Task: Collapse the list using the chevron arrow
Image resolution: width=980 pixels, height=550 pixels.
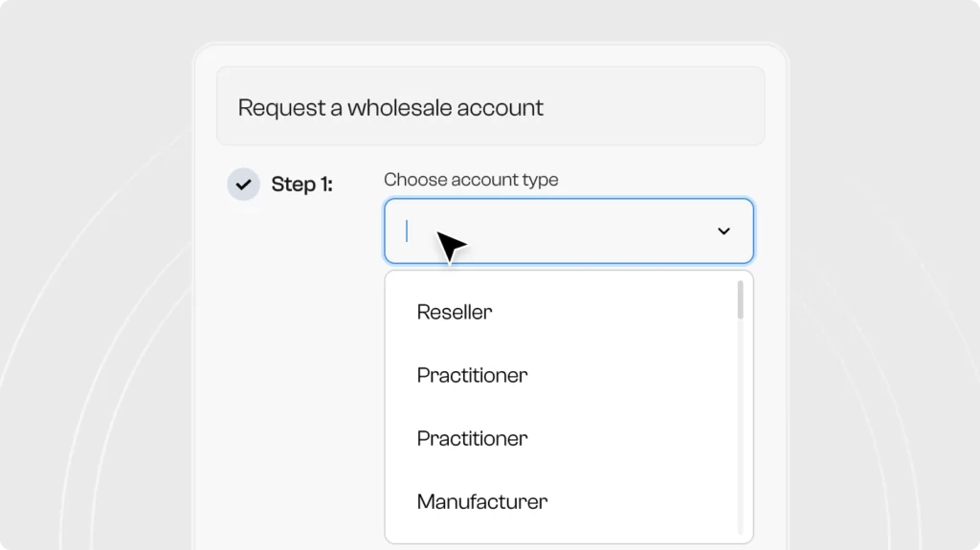Action: (x=724, y=231)
